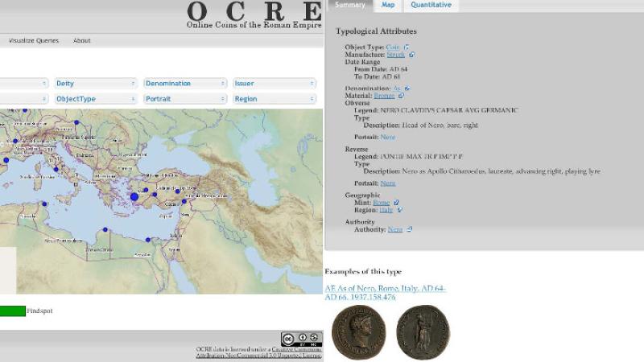The height and width of the screenshot is (362, 644).
Task: Open external link icon beside Italy region
Action: tap(399, 210)
